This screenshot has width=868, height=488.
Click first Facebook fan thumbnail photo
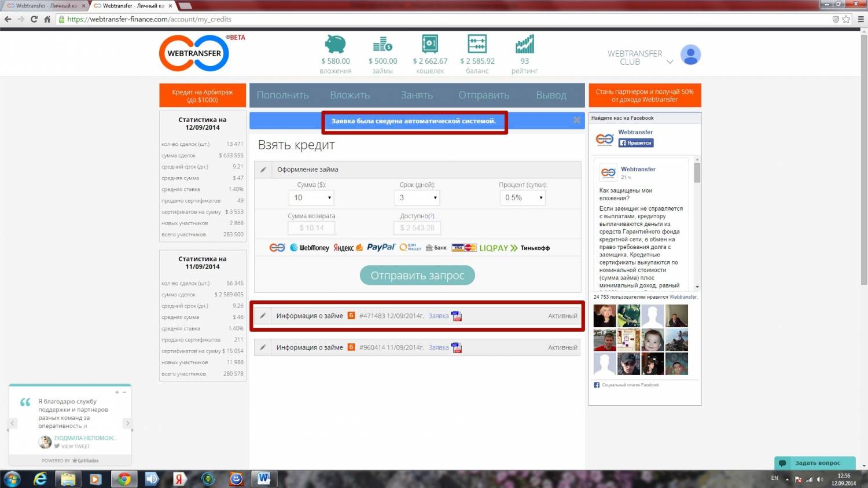point(605,316)
